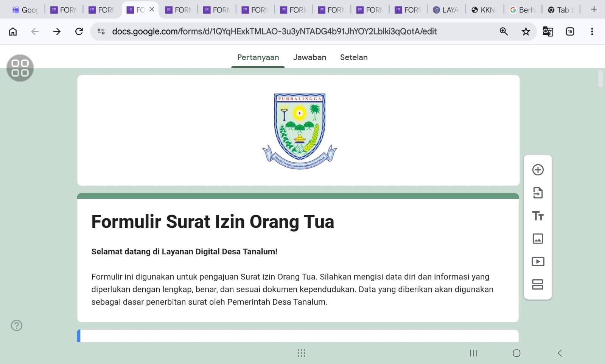Go to the browser home page
Image resolution: width=605 pixels, height=364 pixels.
point(13,31)
